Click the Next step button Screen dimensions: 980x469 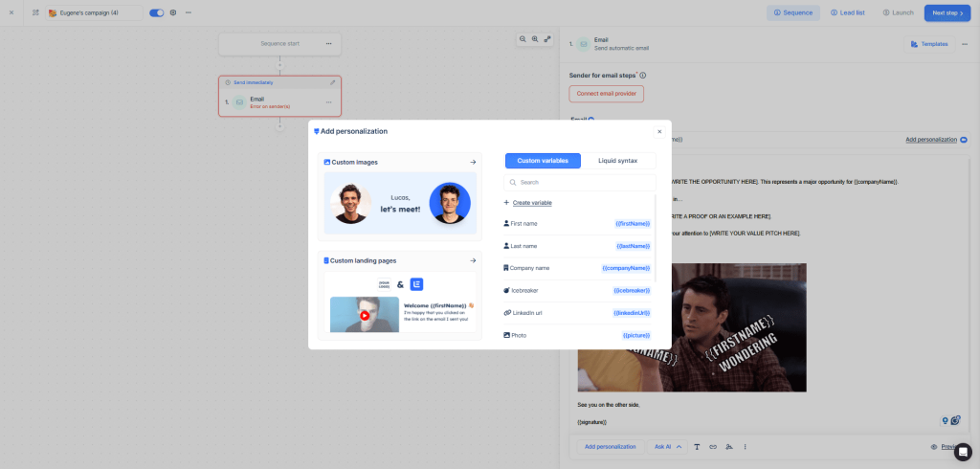coord(947,12)
